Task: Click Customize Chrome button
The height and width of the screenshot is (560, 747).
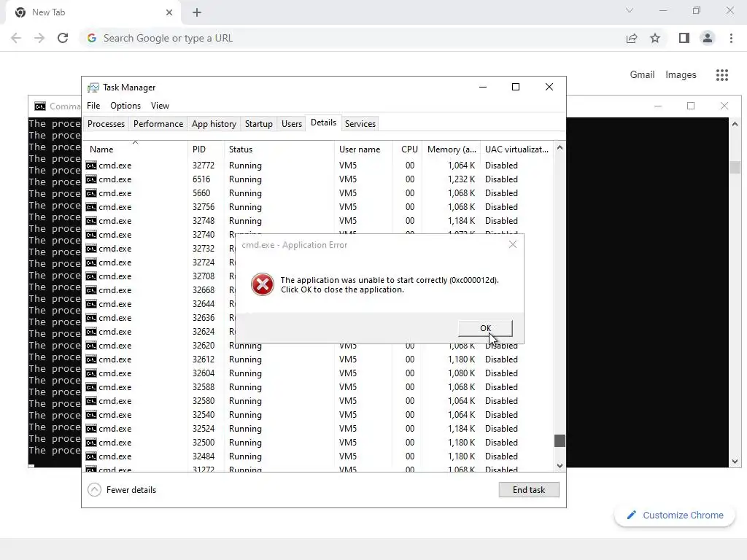Action: click(675, 516)
